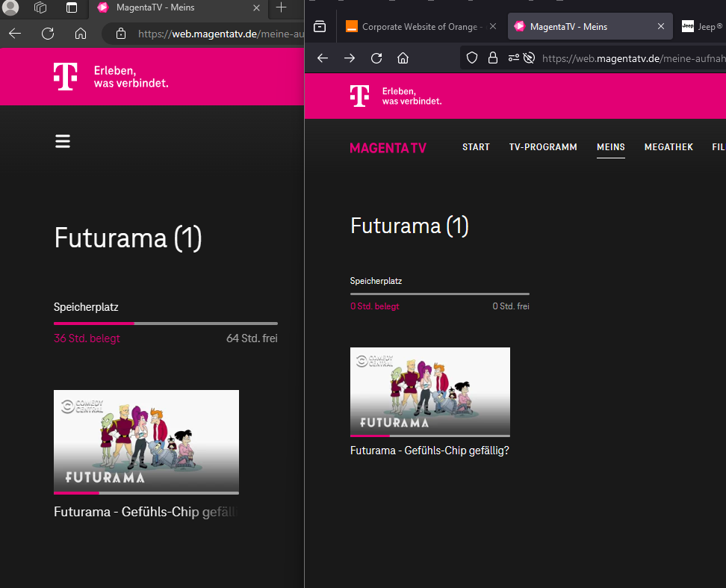Select the MagentaTV - Meins tab in left browser
Viewport: 726px width, 588px height.
point(179,8)
